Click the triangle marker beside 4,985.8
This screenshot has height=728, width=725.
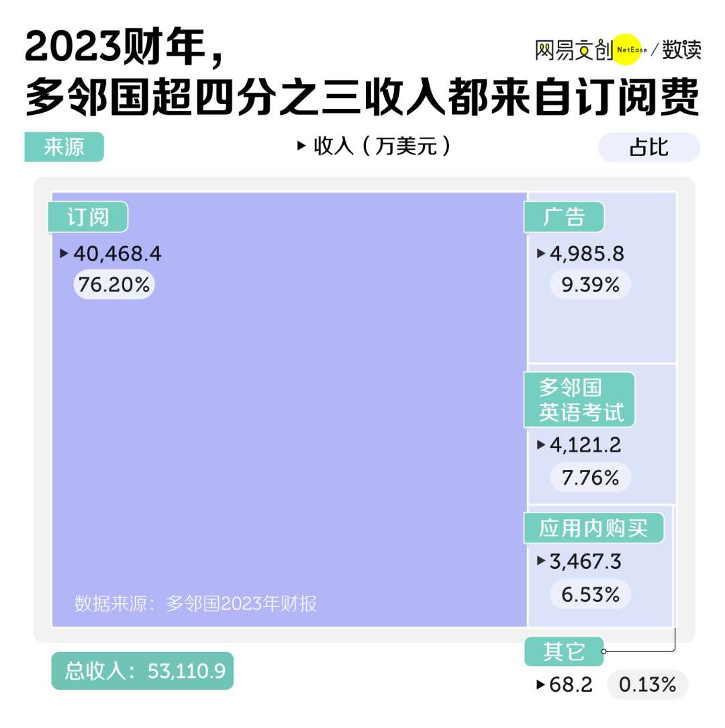pyautogui.click(x=541, y=253)
